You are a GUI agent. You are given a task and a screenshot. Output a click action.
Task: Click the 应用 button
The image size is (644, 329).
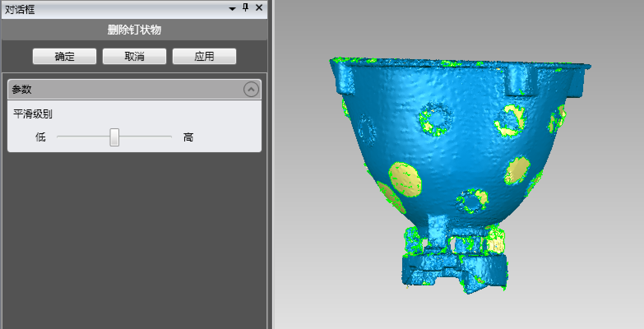(204, 56)
